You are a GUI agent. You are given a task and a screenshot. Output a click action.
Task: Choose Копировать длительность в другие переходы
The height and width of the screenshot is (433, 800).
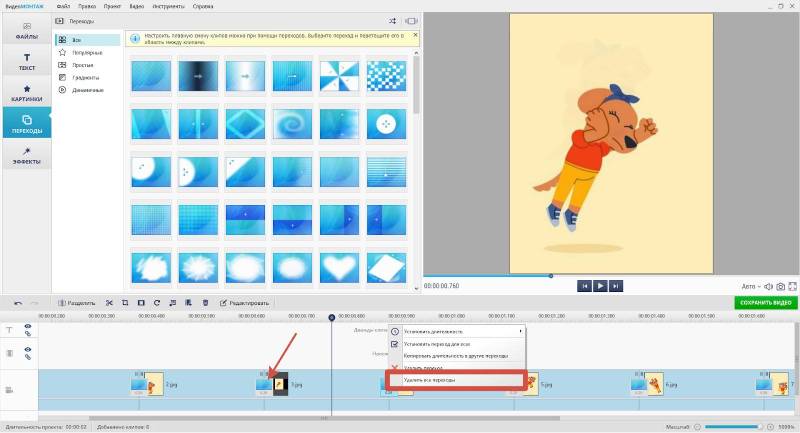click(x=457, y=355)
